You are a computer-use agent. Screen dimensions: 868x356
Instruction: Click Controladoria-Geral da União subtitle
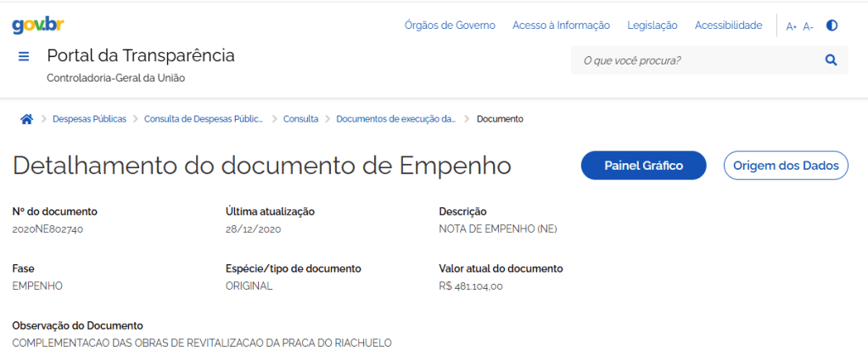coord(115,78)
